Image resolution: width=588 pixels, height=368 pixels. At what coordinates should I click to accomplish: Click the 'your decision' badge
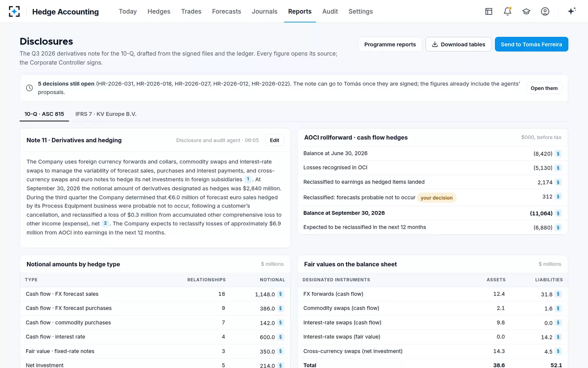point(437,198)
